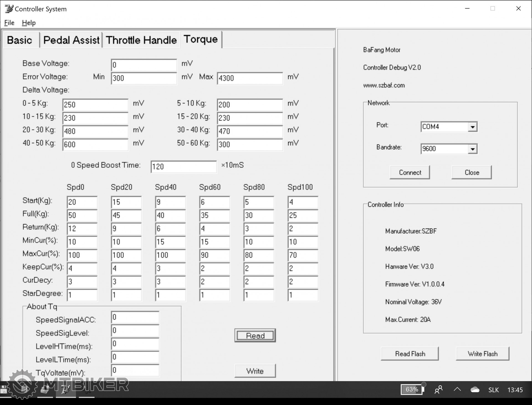This screenshot has height=405, width=532.
Task: Expand the Port COM4 dropdown
Action: click(x=472, y=127)
